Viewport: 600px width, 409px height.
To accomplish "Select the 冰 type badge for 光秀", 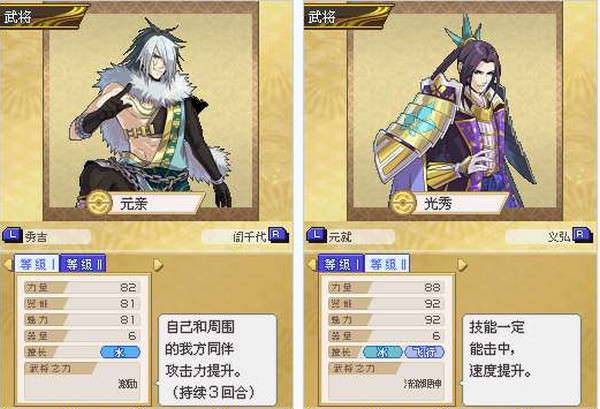I will click(x=383, y=352).
